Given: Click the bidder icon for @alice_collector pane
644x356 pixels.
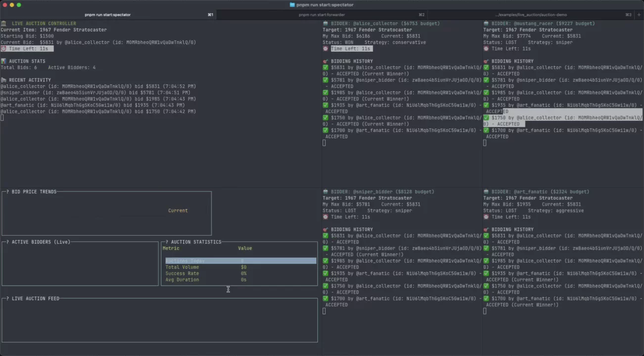Looking at the screenshot, I should (325, 23).
